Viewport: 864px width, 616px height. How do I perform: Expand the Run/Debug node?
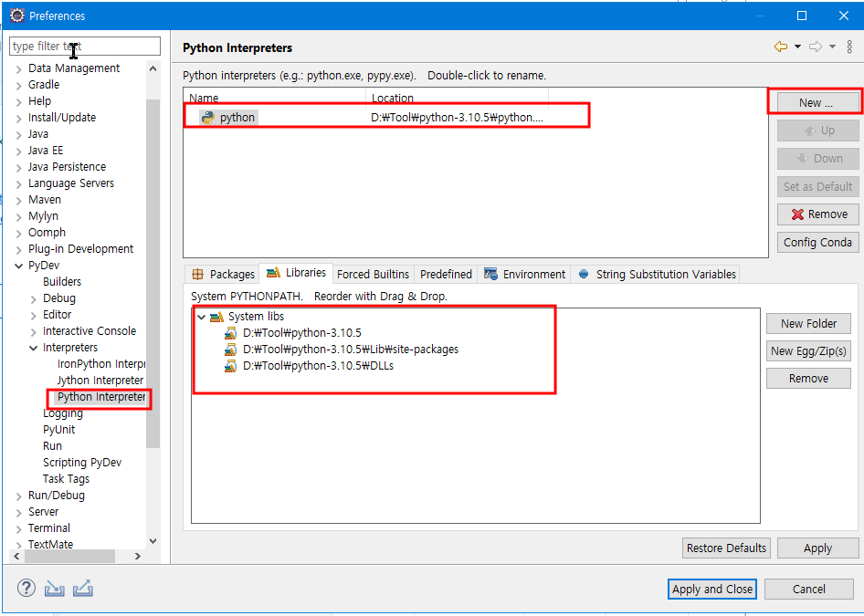(19, 496)
